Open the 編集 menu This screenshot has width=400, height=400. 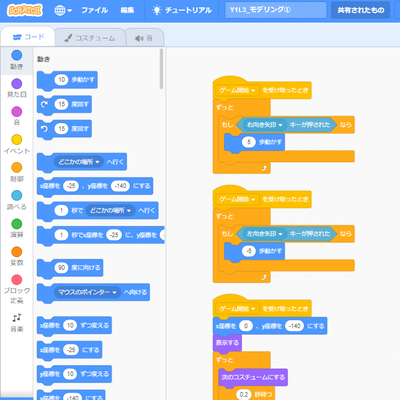point(127,10)
